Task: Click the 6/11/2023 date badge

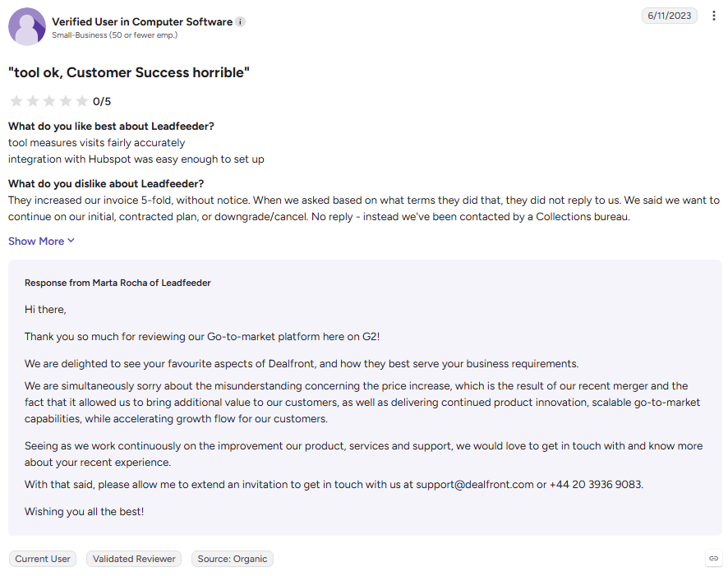Action: [x=670, y=16]
